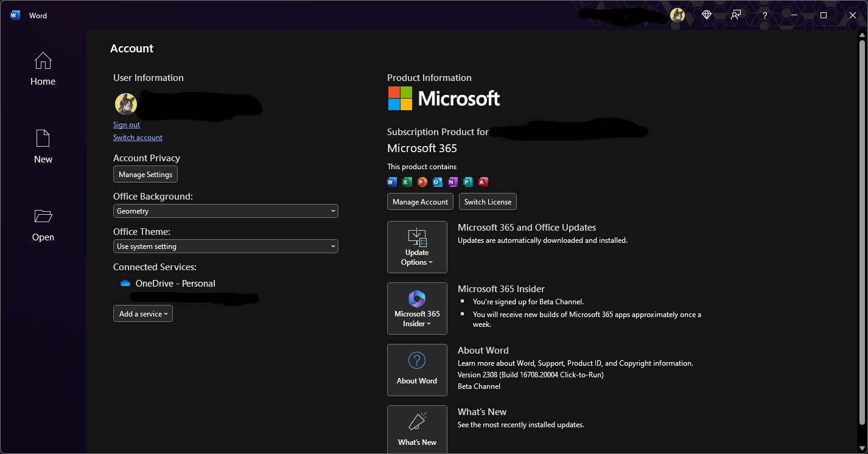Click the Publisher icon in product contents
The height and width of the screenshot is (454, 868).
click(467, 181)
